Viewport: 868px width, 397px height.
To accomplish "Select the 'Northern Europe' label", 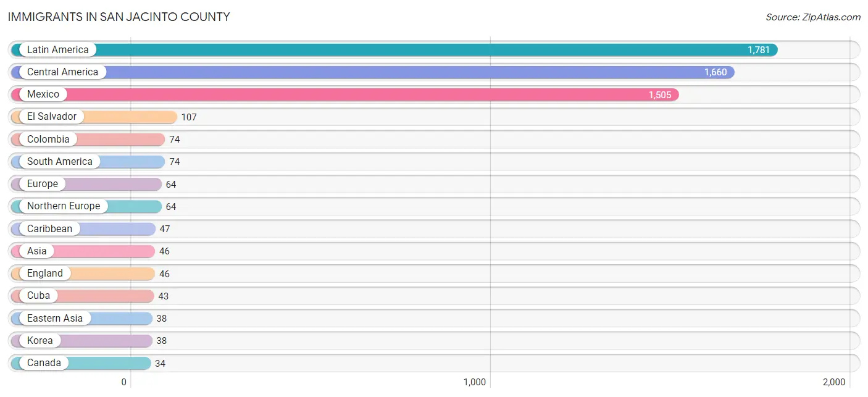I will pos(64,206).
